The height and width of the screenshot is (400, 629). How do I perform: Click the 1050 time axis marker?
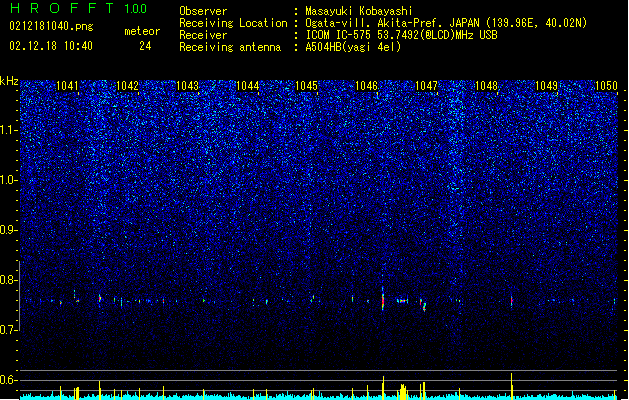pyautogui.click(x=607, y=86)
